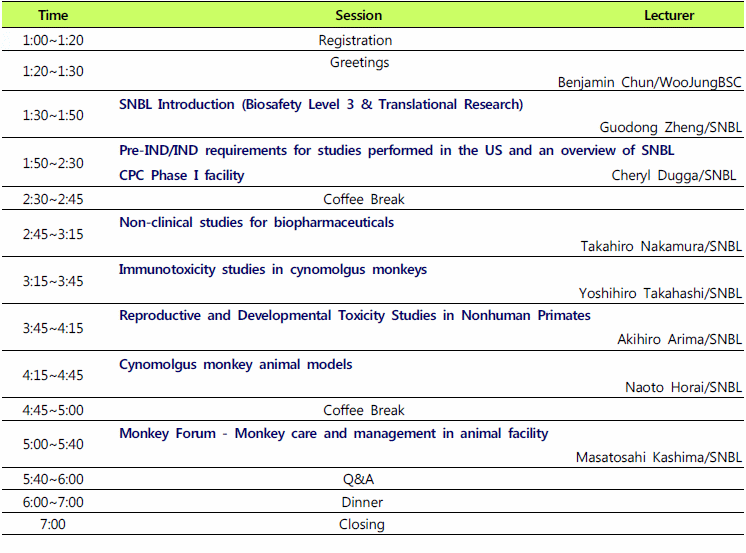Select the '6:00~7:00' time cell
746x553 pixels.
pos(53,502)
